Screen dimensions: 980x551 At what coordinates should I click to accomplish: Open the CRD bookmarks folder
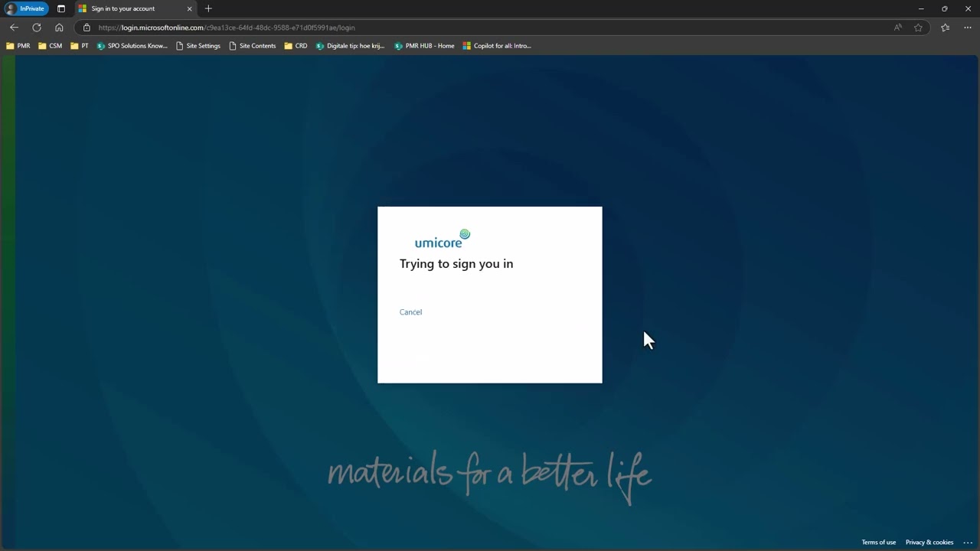(296, 46)
